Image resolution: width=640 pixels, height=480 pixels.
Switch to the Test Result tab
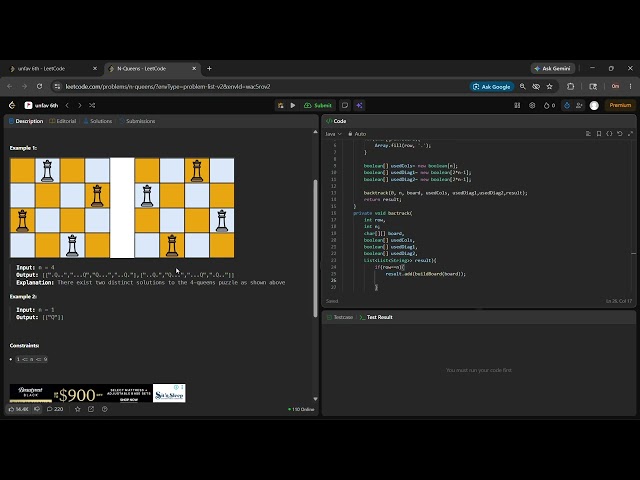[376, 317]
